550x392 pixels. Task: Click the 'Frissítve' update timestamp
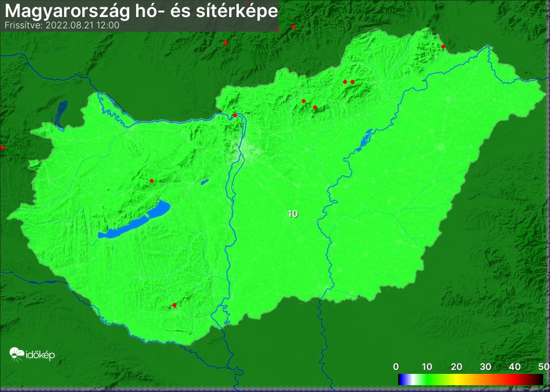62,25
